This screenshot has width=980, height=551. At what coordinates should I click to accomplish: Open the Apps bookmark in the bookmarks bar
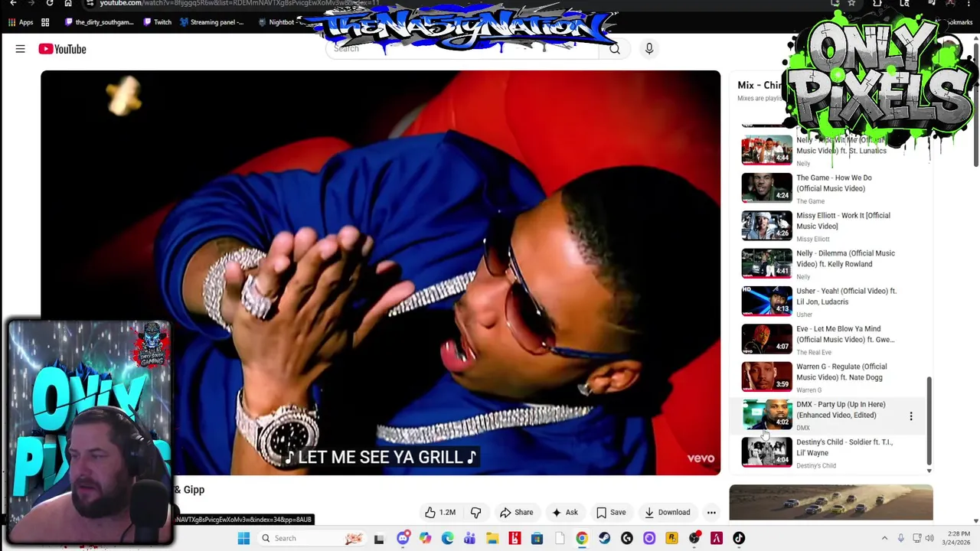[21, 22]
